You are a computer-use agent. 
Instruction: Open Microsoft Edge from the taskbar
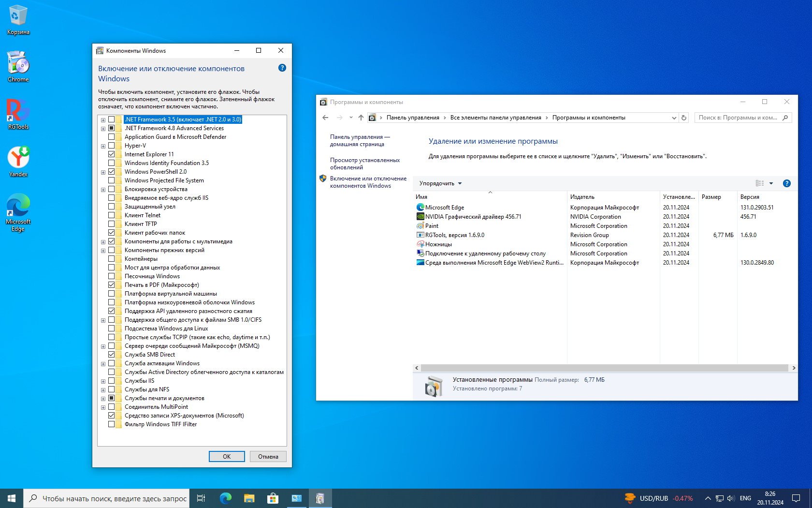pyautogui.click(x=225, y=498)
